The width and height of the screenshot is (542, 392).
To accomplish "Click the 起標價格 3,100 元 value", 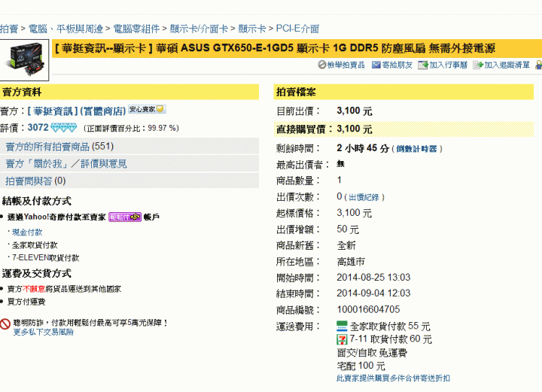I will 355,213.
